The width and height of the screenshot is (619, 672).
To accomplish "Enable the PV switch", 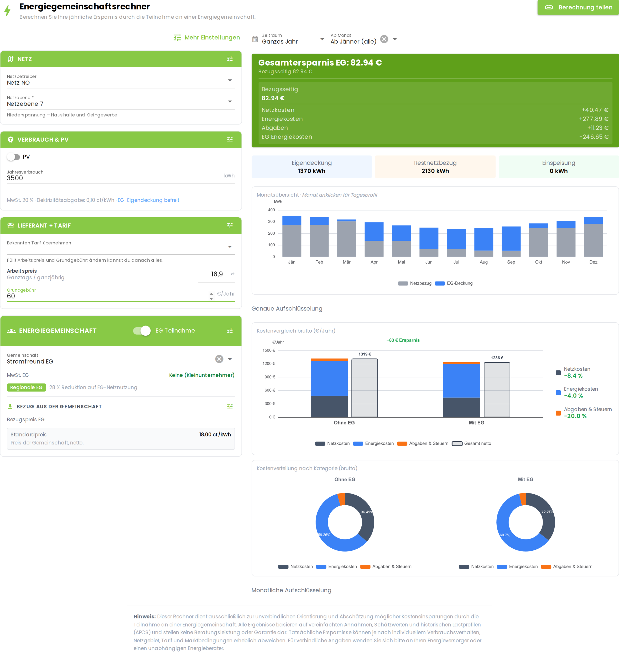I will click(13, 157).
